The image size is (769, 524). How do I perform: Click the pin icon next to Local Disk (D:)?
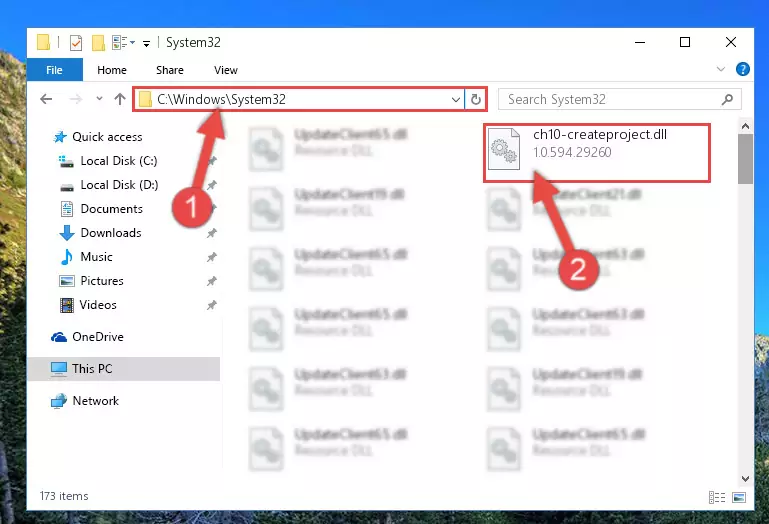pos(211,185)
